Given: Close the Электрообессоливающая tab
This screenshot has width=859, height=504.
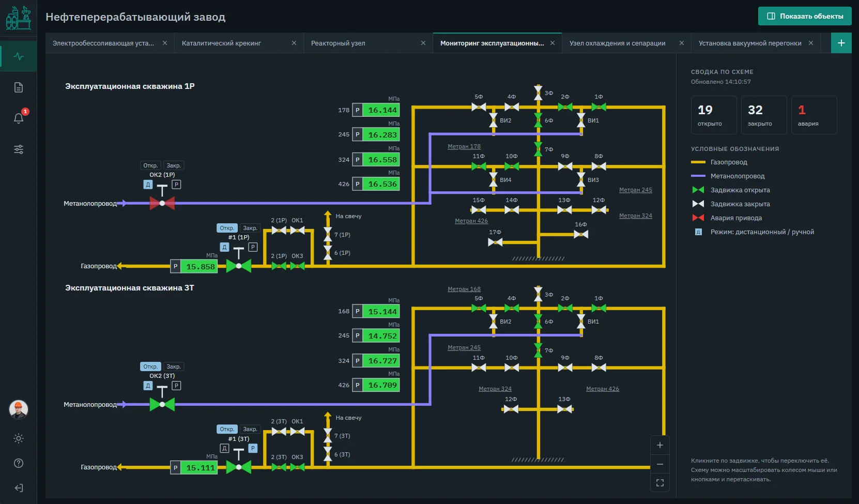Looking at the screenshot, I should point(165,43).
